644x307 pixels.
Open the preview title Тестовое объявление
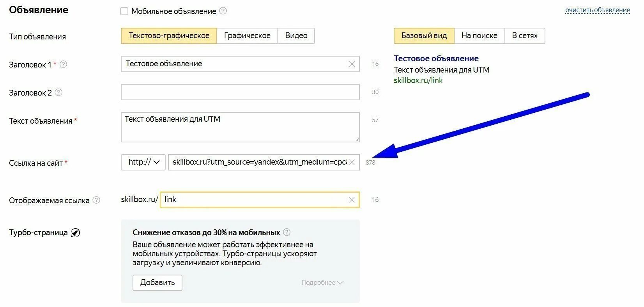click(436, 59)
